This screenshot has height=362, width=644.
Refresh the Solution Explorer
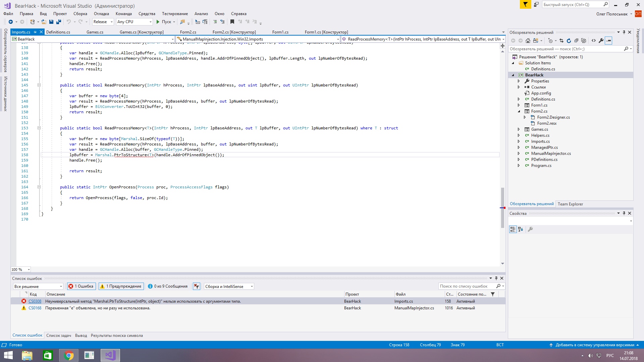569,41
